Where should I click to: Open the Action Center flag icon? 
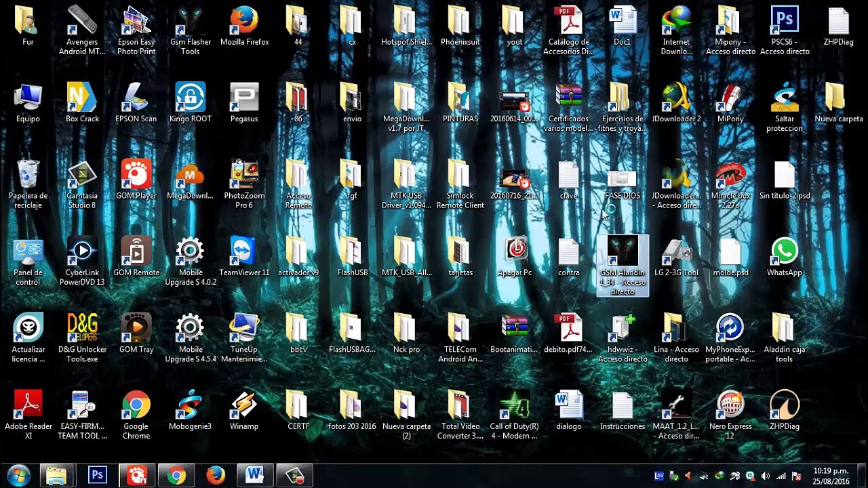point(797,476)
